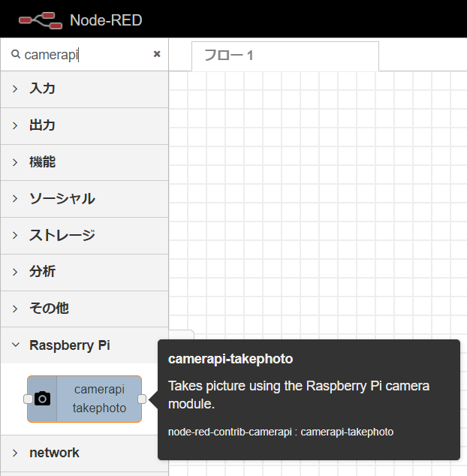467x476 pixels.
Task: Expand the その他 palette category
Action: point(85,309)
